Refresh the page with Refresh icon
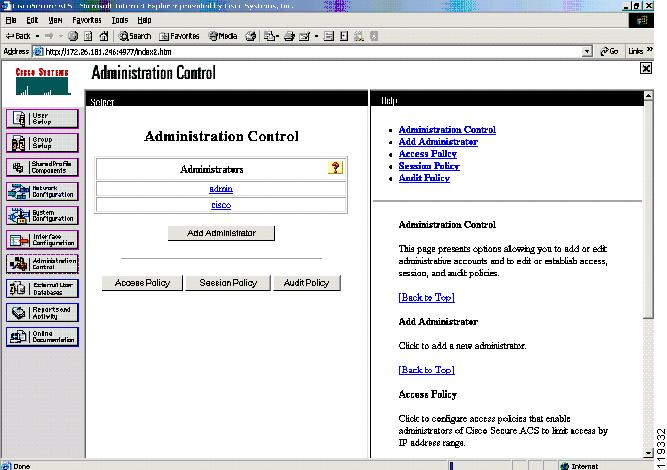 [88, 36]
